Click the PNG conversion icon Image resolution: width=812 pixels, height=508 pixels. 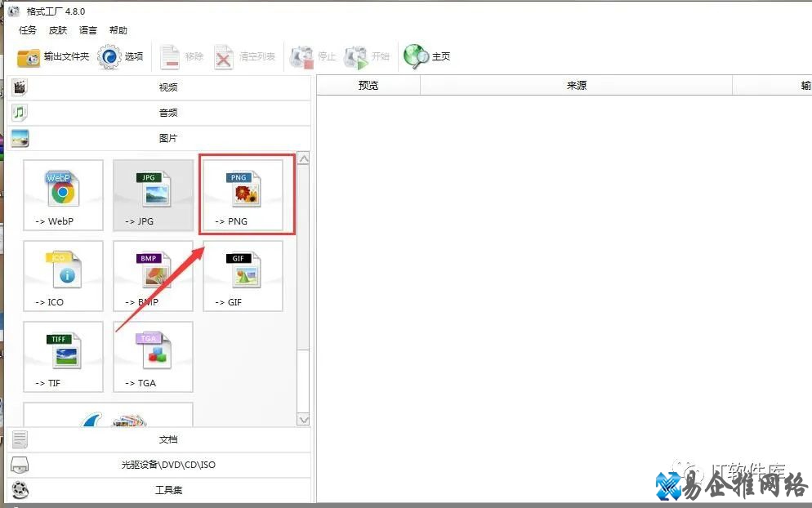click(x=243, y=194)
